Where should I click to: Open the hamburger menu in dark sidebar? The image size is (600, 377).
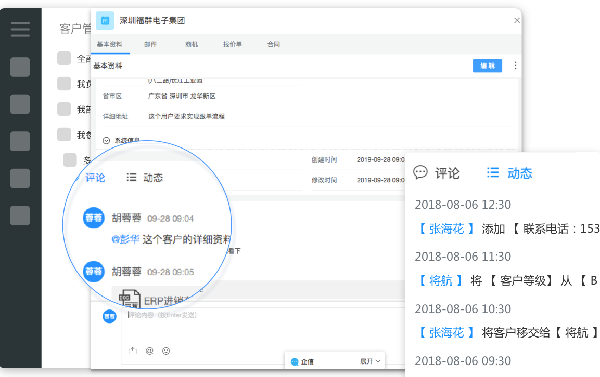[20, 29]
